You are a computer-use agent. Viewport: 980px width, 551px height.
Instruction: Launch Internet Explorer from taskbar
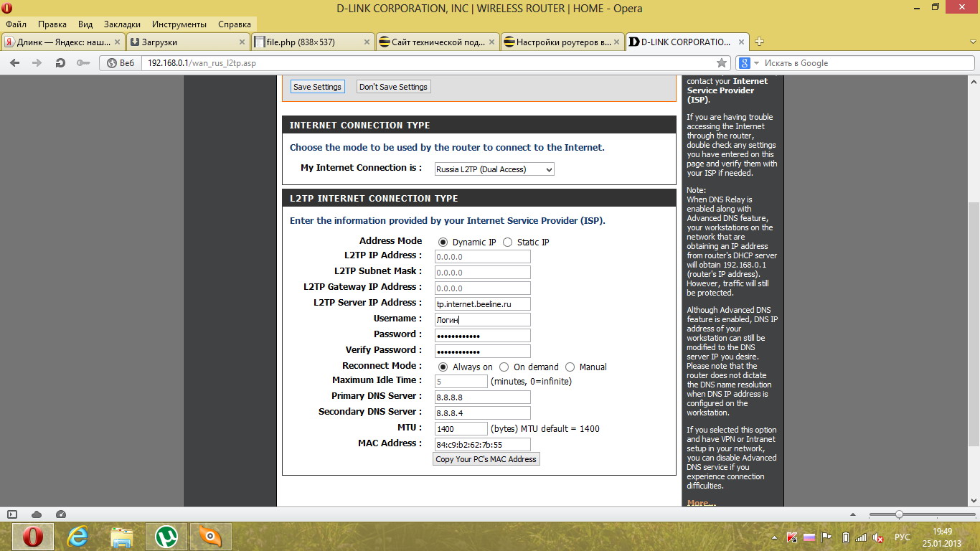77,536
